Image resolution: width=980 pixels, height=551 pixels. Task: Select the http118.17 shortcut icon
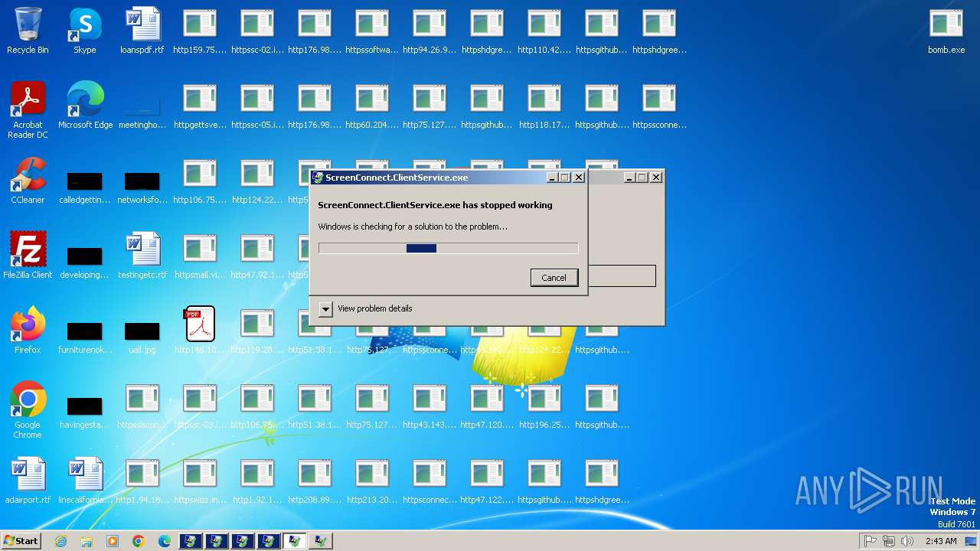pos(544,106)
